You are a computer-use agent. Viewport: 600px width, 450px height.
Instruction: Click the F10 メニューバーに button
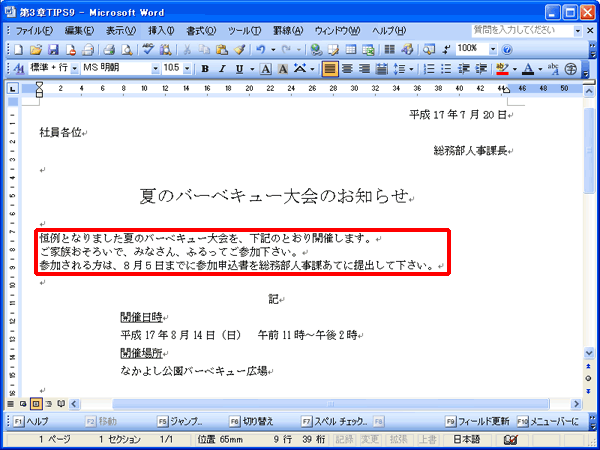pyautogui.click(x=548, y=421)
